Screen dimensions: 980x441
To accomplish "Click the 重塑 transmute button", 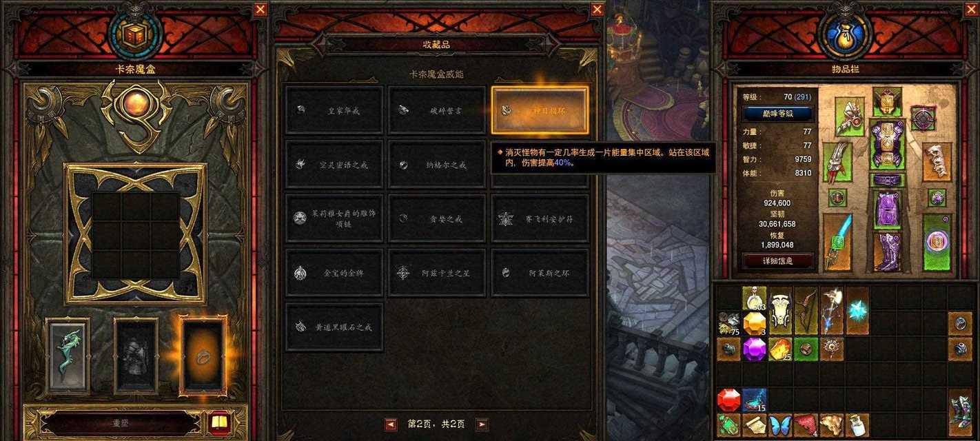I will pos(121,423).
